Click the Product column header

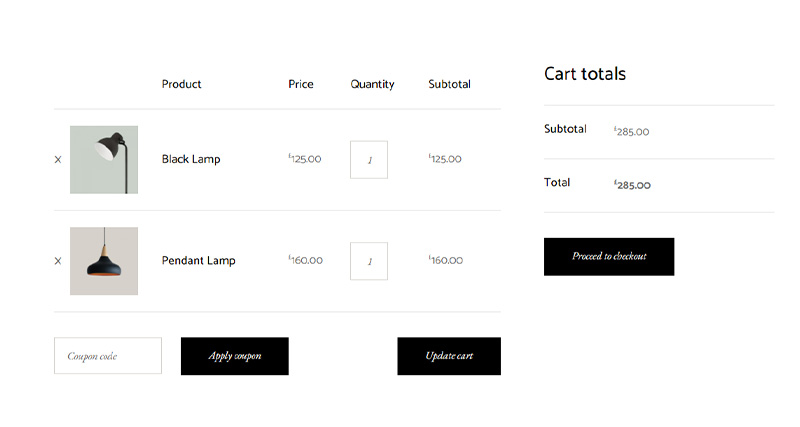(x=181, y=84)
